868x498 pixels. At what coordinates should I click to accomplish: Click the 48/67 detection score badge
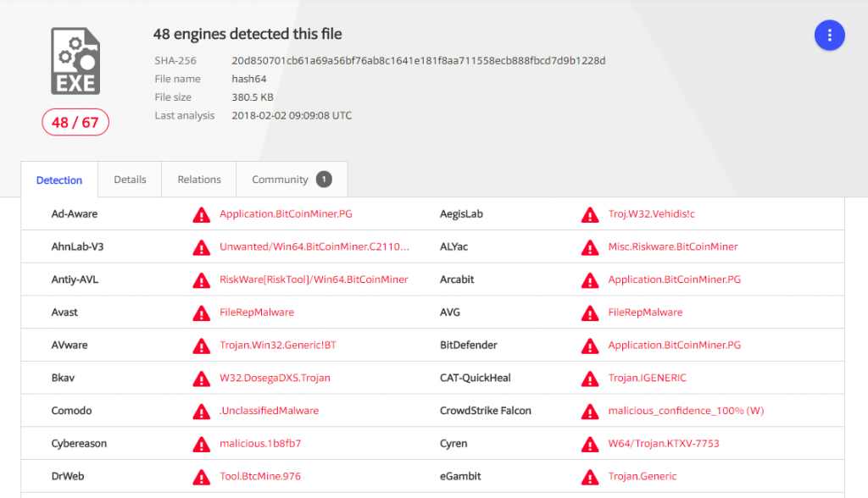click(x=75, y=122)
